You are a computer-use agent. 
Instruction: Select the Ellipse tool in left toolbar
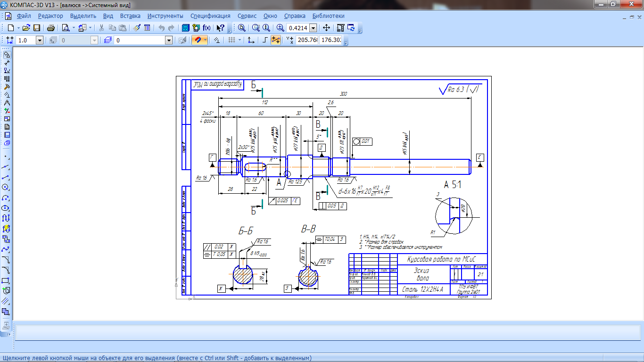click(6, 208)
